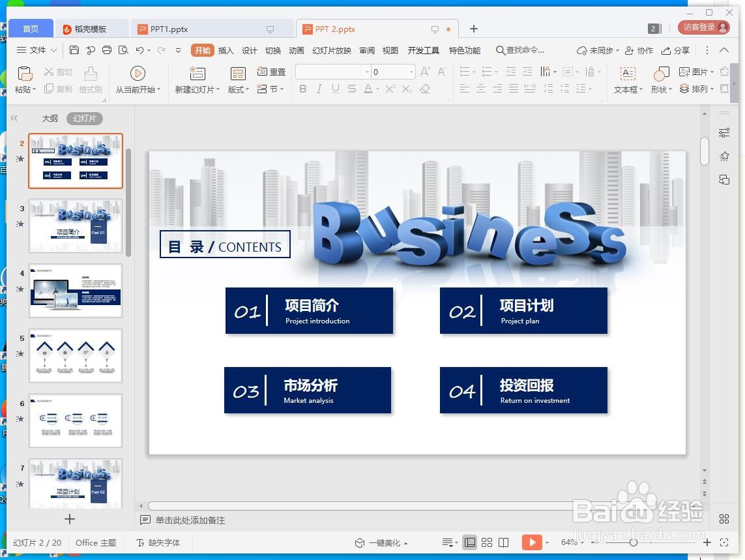
Task: Click the Undo arrow icon
Action: (x=139, y=50)
